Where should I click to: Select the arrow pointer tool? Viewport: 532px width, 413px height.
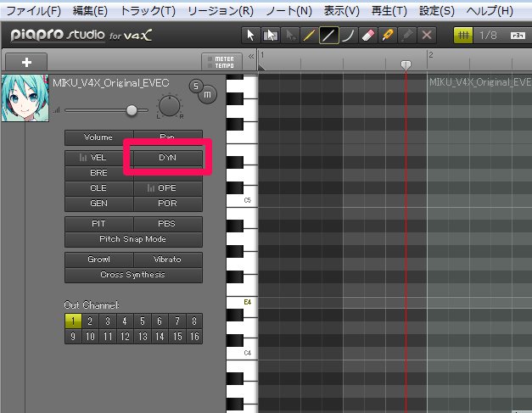point(251,36)
